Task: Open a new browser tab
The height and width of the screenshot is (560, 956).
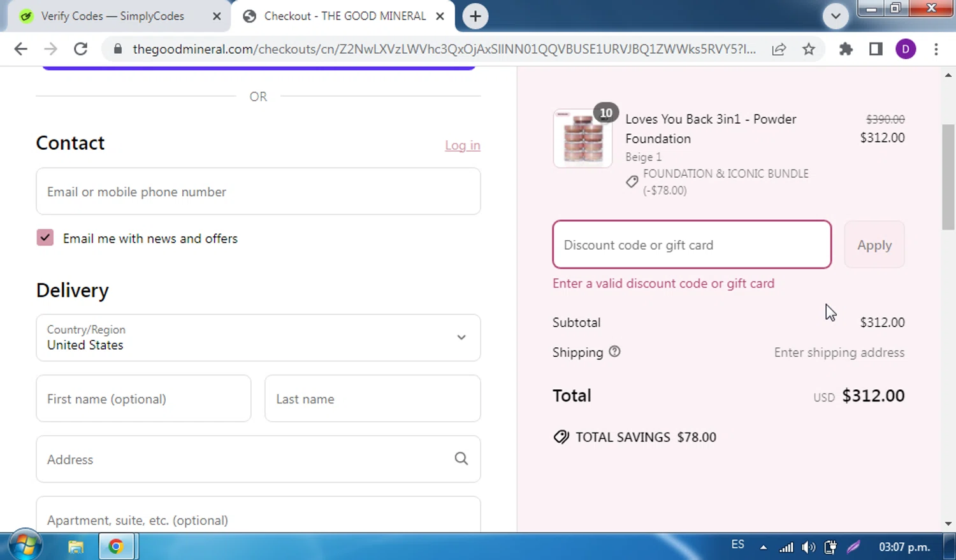Action: (475, 16)
